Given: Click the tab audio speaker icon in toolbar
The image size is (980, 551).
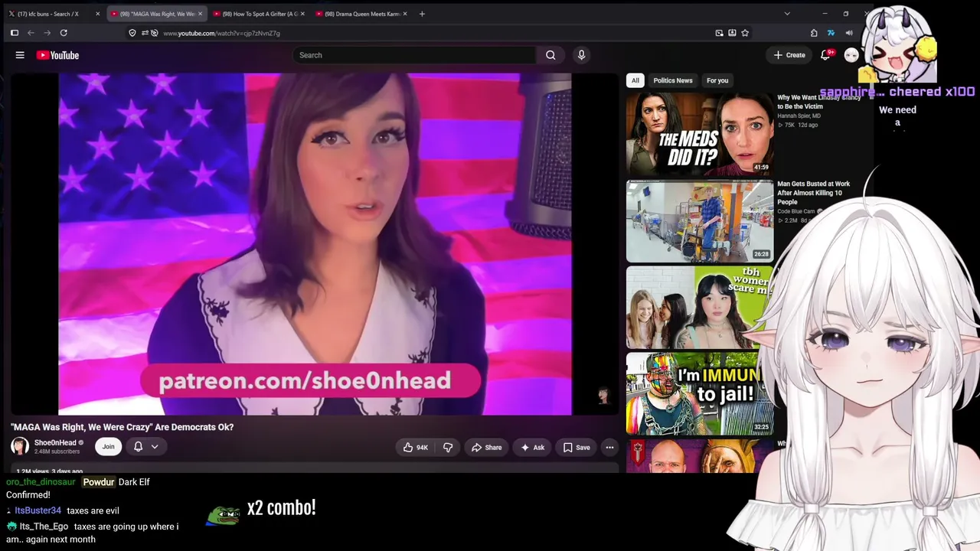Looking at the screenshot, I should tap(848, 33).
